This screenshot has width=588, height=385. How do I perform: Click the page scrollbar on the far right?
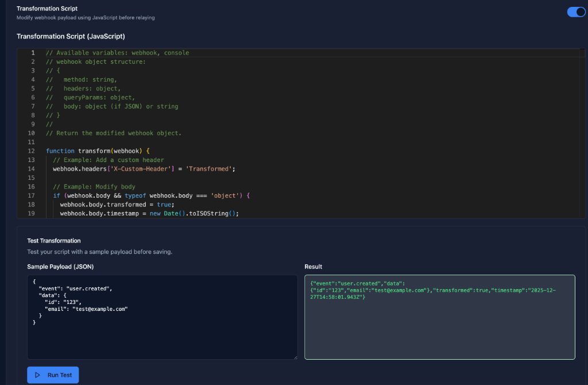coord(586,192)
